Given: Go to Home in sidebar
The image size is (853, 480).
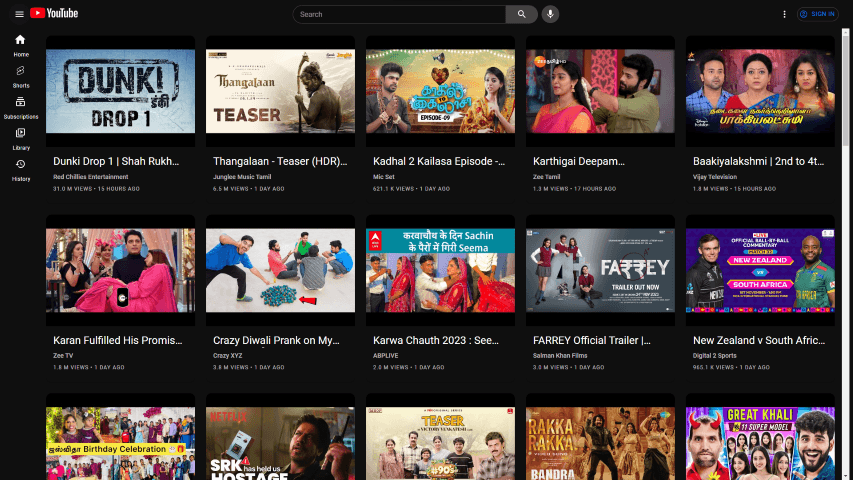Looking at the screenshot, I should [x=20, y=45].
